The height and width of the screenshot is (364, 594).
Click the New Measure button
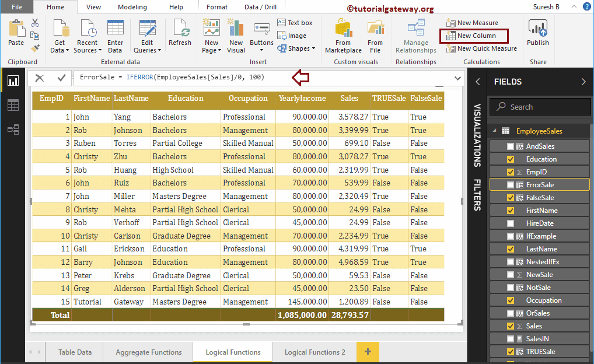(x=473, y=22)
